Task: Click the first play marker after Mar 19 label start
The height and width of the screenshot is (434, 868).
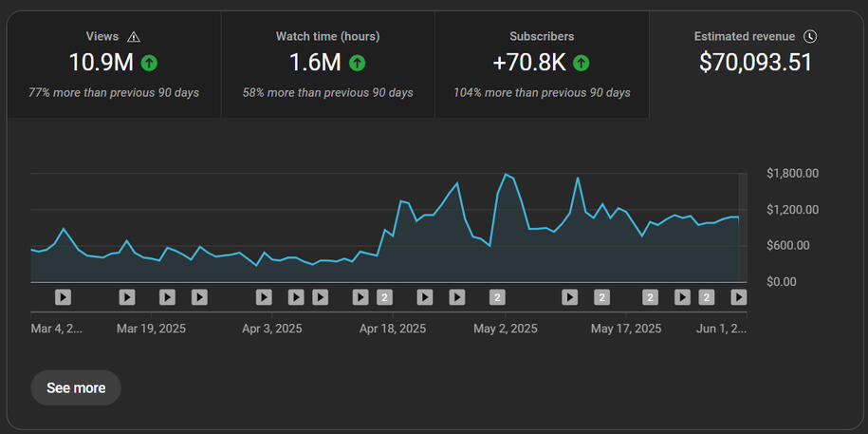Action: click(x=127, y=297)
